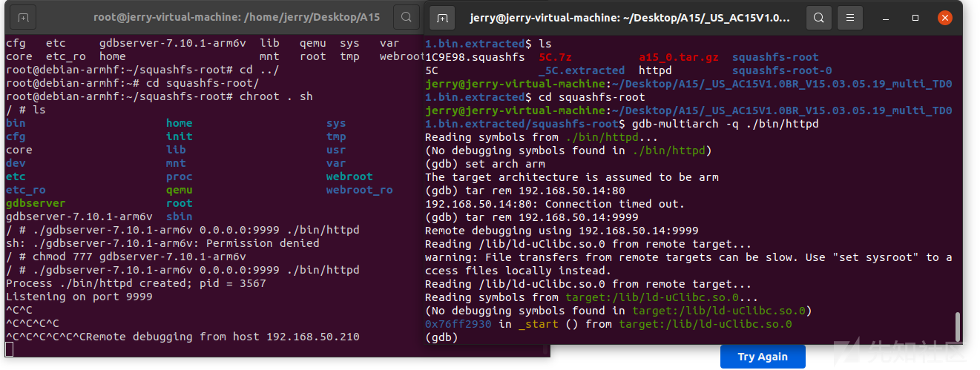Click 'httpd' in the jerry terminal ls output
The image size is (980, 370).
(x=655, y=70)
